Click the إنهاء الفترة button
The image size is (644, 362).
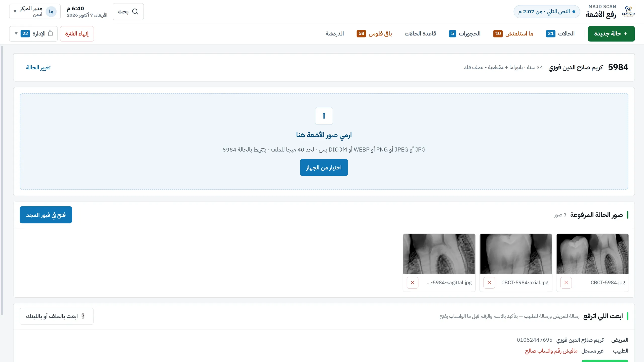[77, 34]
